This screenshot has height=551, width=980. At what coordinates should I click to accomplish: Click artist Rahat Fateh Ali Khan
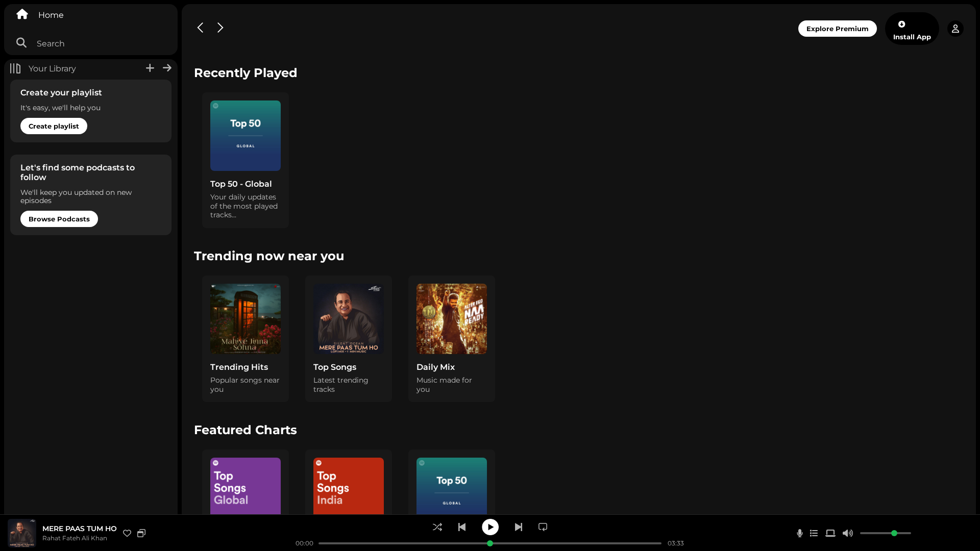click(75, 538)
